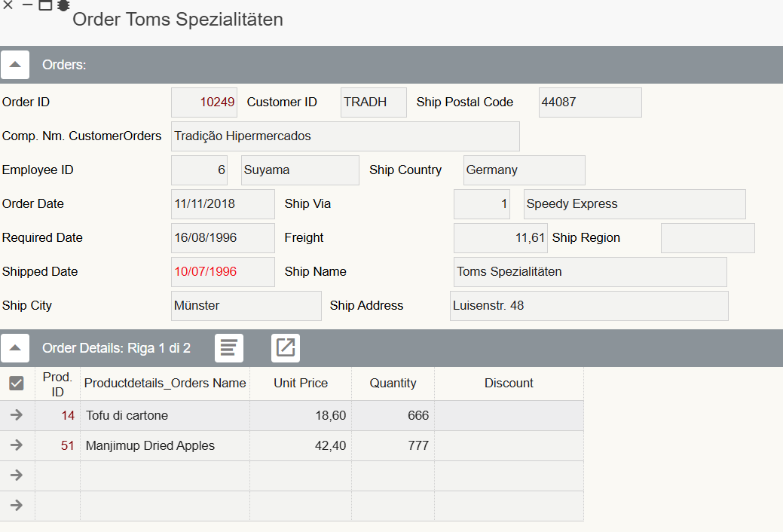Click the Ship Name field
This screenshot has width=783, height=532.
tap(589, 272)
